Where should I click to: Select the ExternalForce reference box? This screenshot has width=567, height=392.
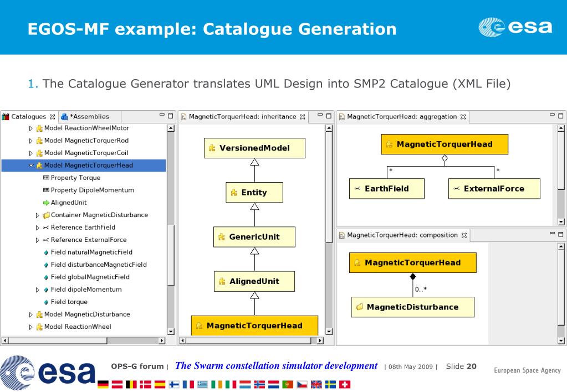coord(494,189)
